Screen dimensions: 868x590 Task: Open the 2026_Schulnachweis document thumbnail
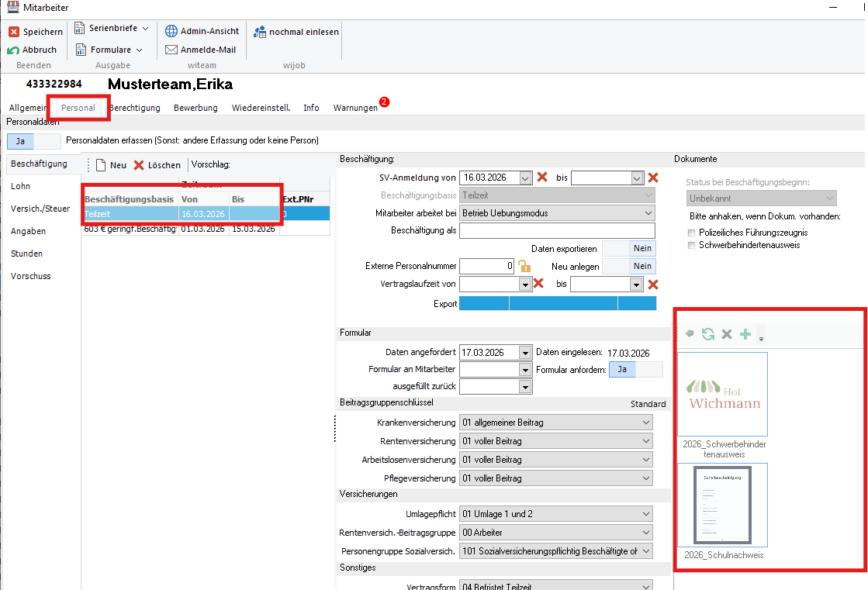pyautogui.click(x=722, y=505)
